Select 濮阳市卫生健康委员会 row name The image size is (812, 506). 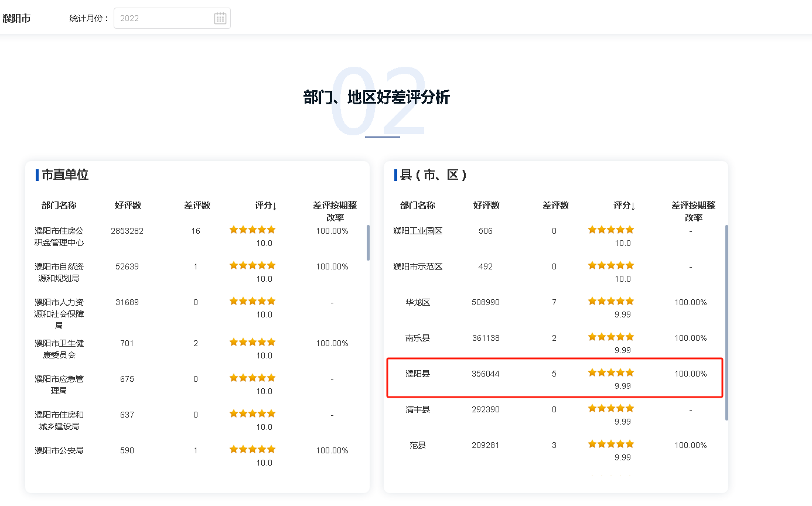pyautogui.click(x=59, y=349)
